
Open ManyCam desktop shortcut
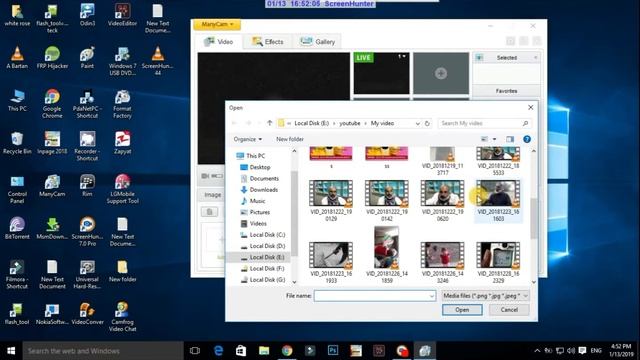[x=52, y=186]
